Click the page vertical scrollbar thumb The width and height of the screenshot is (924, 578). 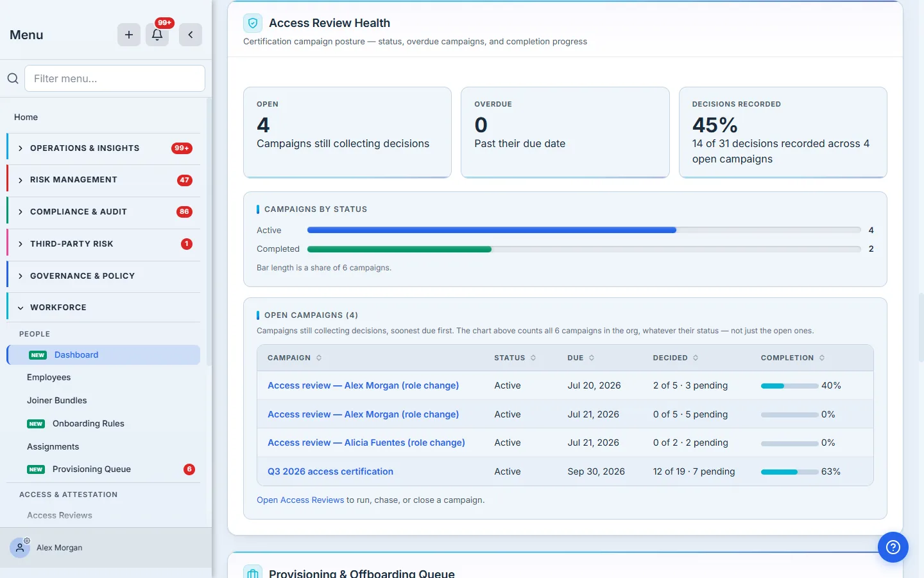click(921, 328)
